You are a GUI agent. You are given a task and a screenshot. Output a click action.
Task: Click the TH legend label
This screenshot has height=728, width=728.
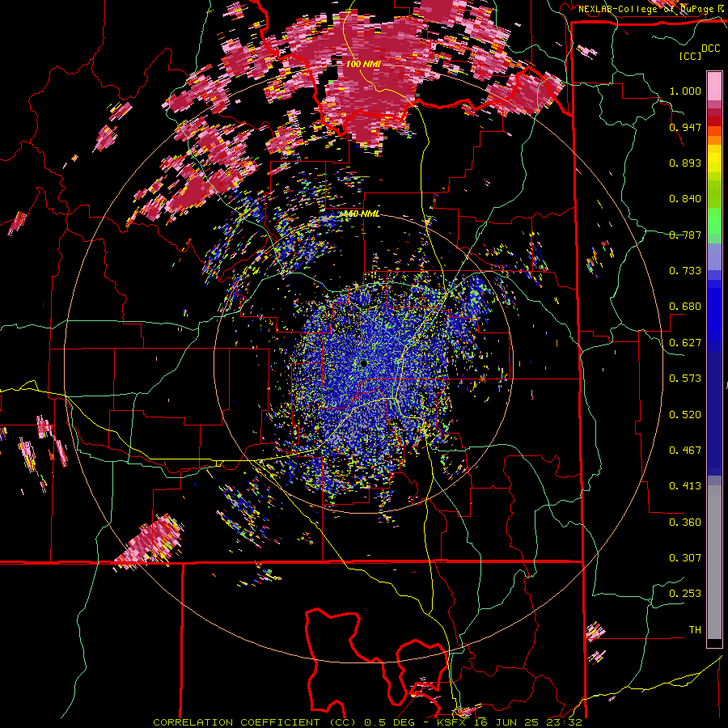pos(695,630)
